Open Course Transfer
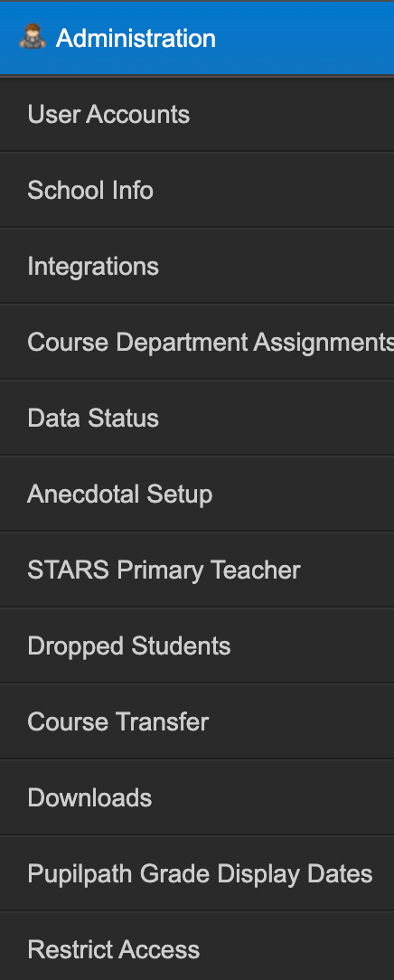The height and width of the screenshot is (980, 394). point(197,721)
